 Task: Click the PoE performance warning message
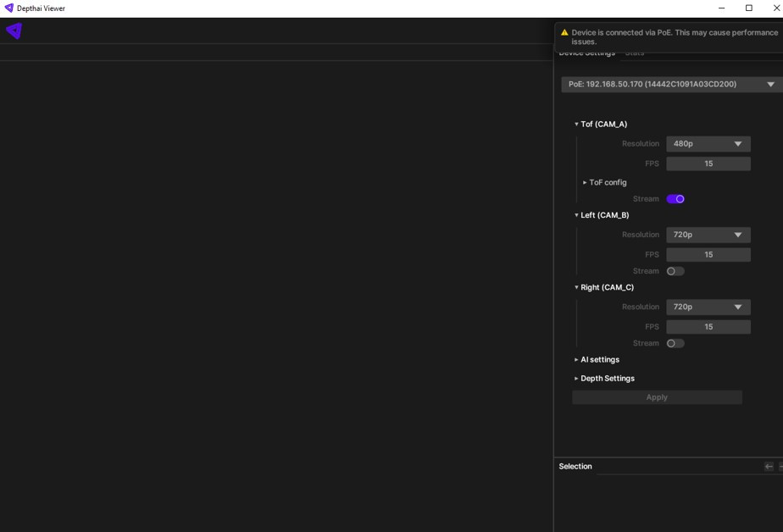coord(674,36)
